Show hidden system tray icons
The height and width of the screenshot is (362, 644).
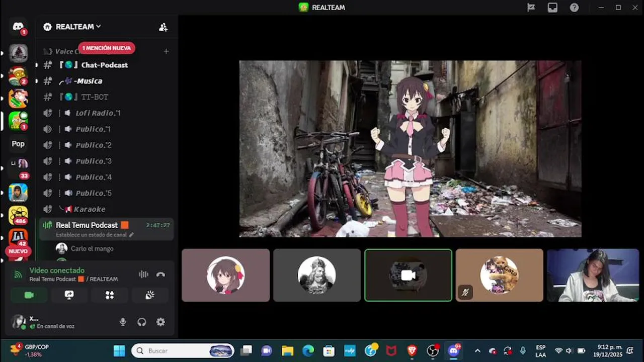click(477, 351)
